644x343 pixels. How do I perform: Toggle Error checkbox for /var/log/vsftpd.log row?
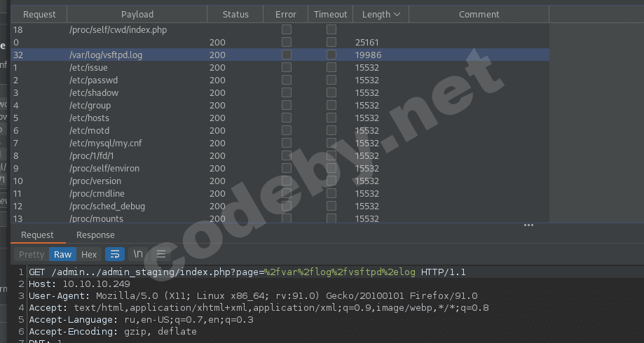tap(287, 55)
